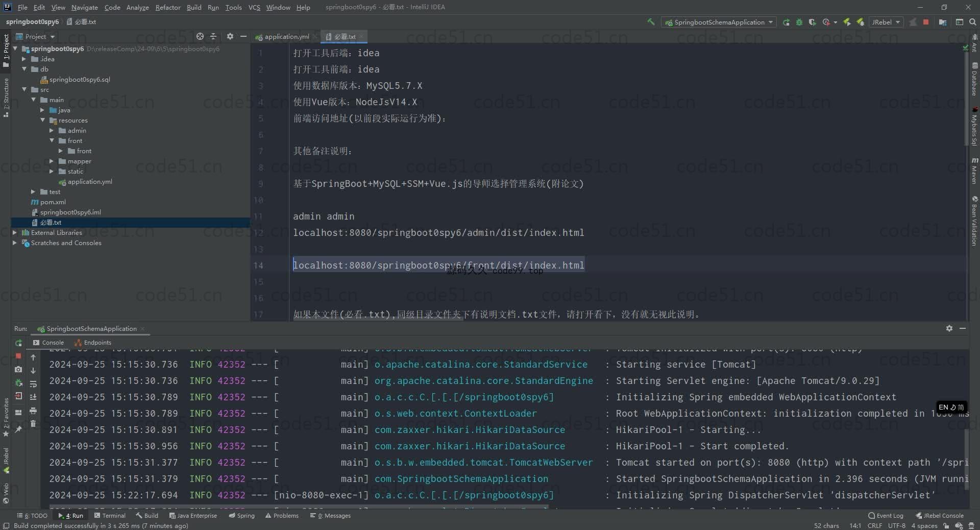Open the Project Structure icon
Image resolution: width=980 pixels, height=530 pixels.
click(943, 22)
